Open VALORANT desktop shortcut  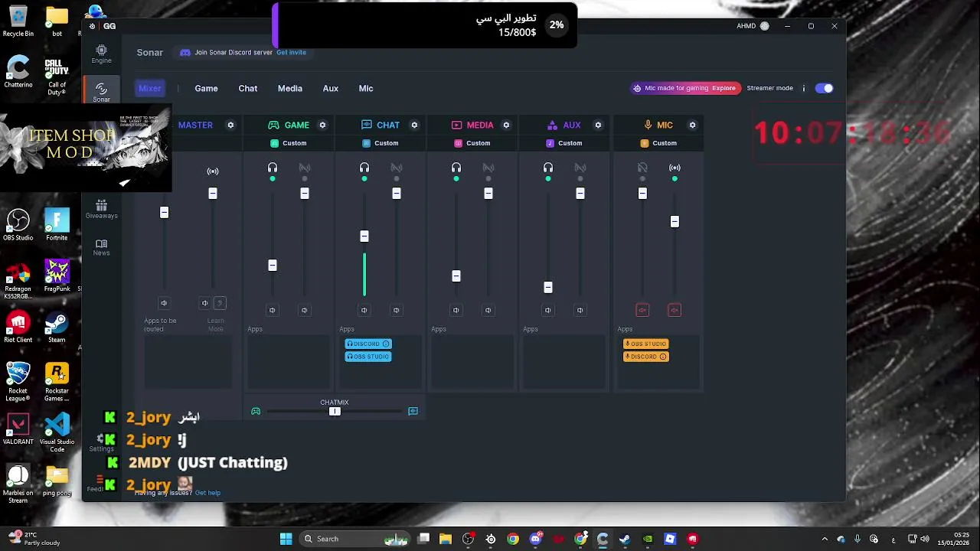(18, 429)
